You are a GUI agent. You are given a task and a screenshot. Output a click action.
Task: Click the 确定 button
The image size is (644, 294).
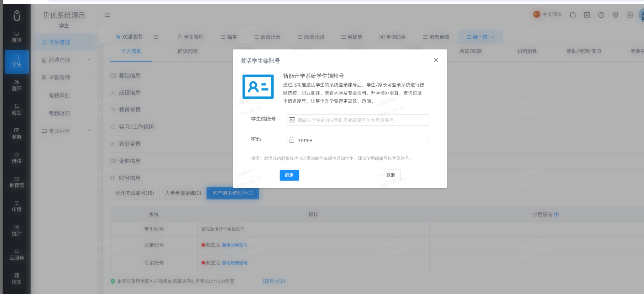click(289, 175)
